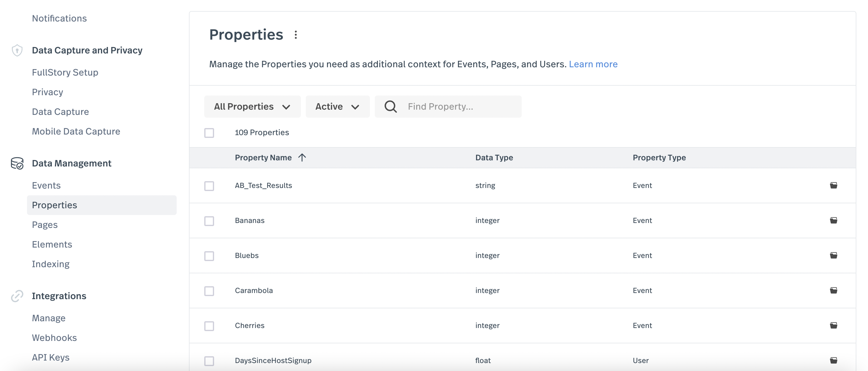Image resolution: width=868 pixels, height=371 pixels.
Task: Click the Integrations link icon
Action: coord(17,296)
